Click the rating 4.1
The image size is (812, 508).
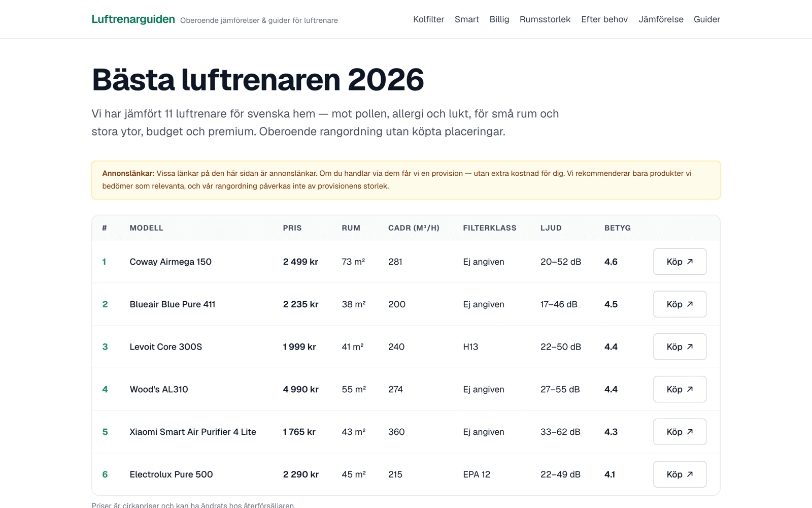pos(610,474)
